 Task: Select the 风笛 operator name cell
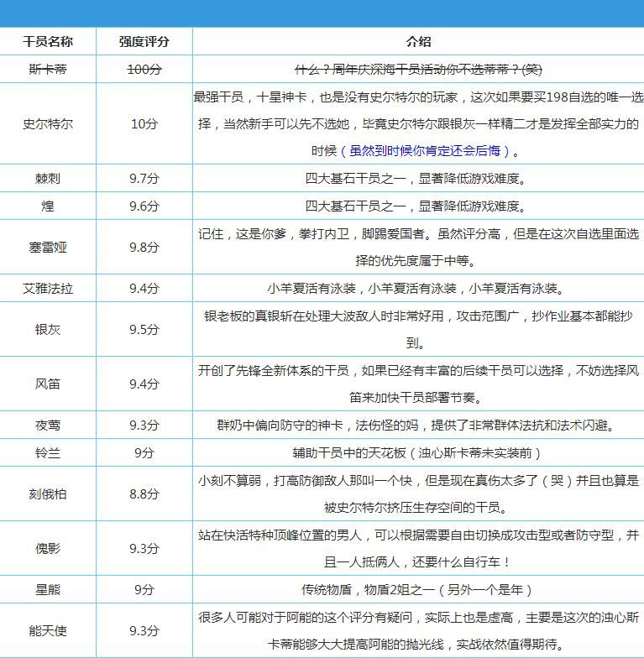[48, 384]
